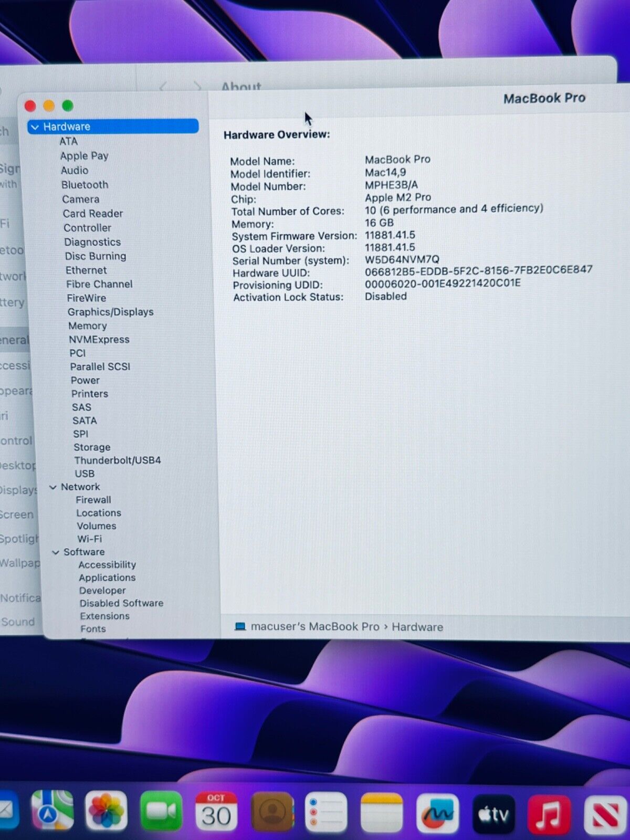Select Bluetooth in the sidebar
This screenshot has width=630, height=840.
click(85, 185)
